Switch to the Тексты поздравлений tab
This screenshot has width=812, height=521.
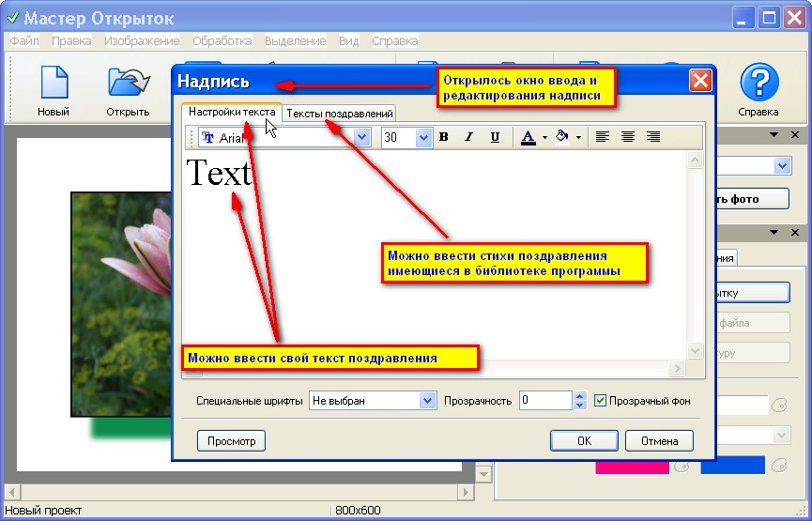[x=339, y=114]
